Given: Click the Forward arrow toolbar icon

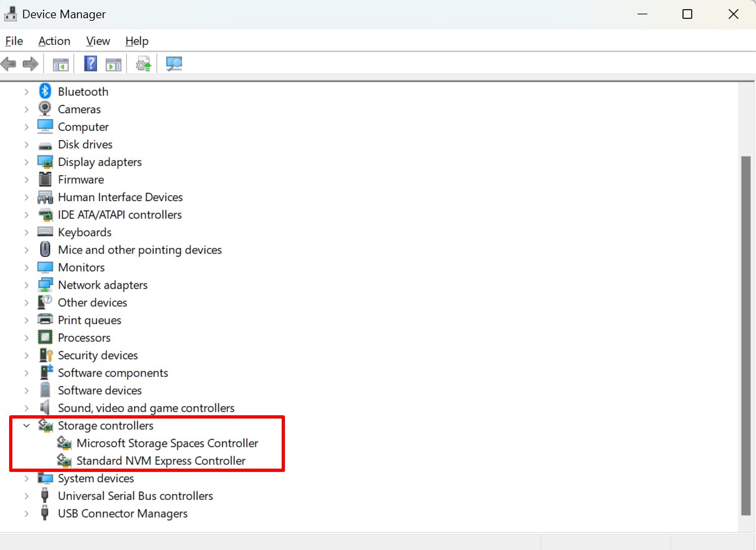Looking at the screenshot, I should coord(31,64).
